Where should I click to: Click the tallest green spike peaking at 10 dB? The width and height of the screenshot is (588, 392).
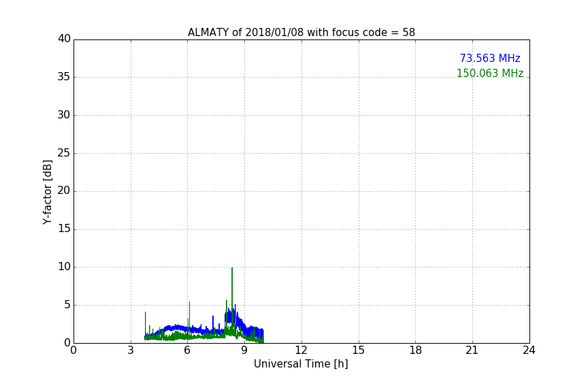click(x=232, y=296)
